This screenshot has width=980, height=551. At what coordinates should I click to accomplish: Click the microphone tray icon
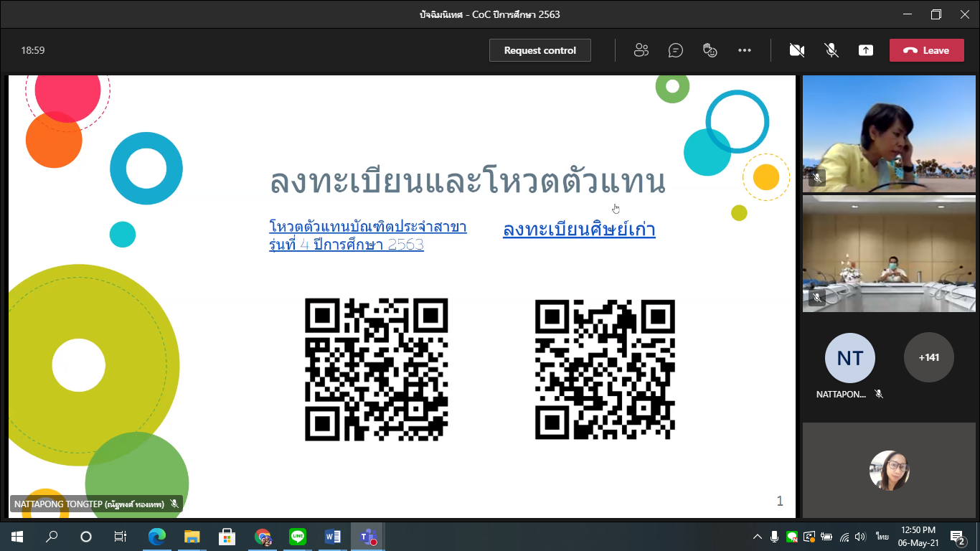coord(775,537)
